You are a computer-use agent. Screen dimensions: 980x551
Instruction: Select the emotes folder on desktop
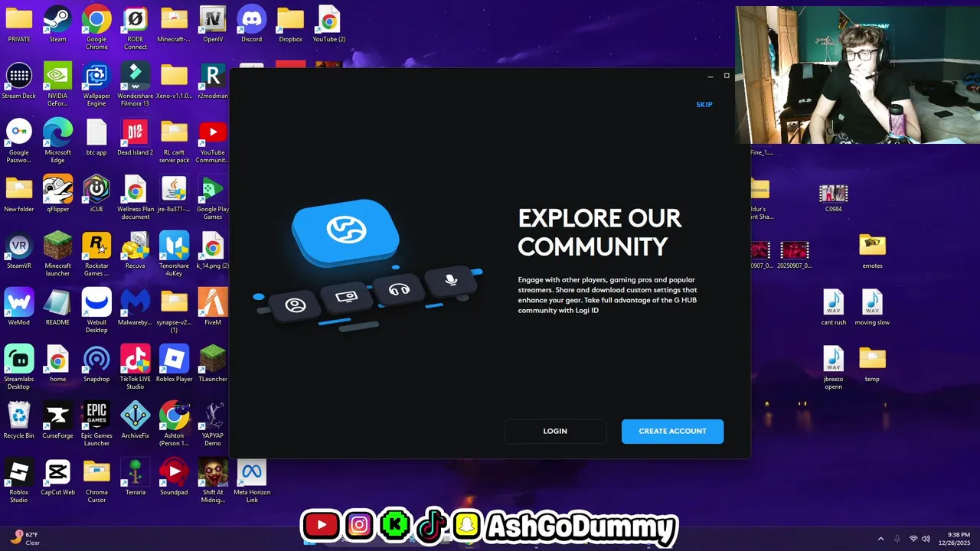[872, 250]
